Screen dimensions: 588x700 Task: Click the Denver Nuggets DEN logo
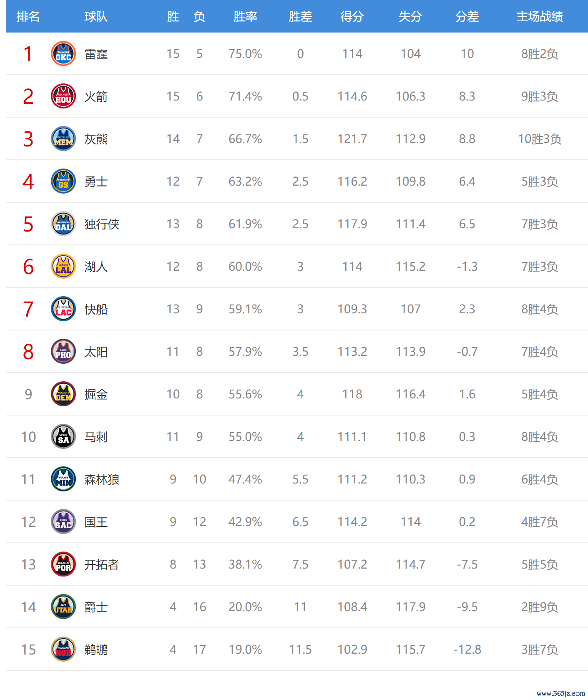point(63,394)
